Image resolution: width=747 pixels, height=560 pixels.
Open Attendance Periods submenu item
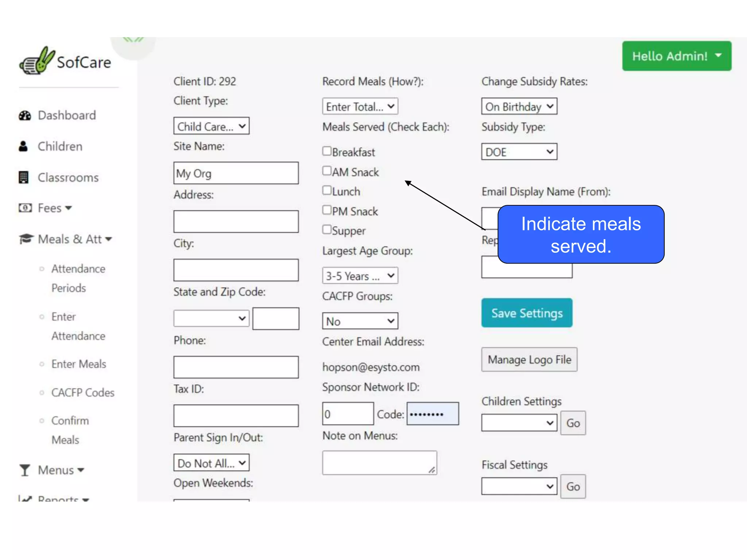click(x=78, y=279)
